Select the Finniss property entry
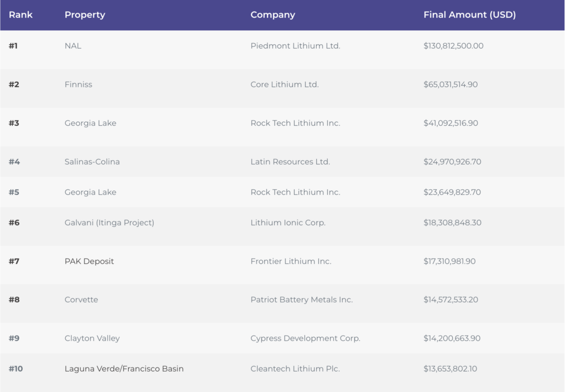Viewport: 566px width, 392px height. [x=78, y=84]
